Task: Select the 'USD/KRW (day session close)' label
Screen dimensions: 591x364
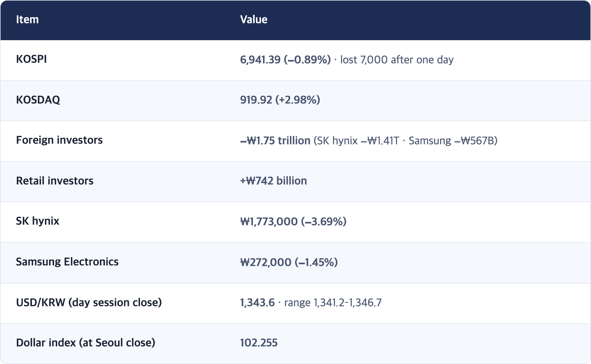Action: (89, 303)
